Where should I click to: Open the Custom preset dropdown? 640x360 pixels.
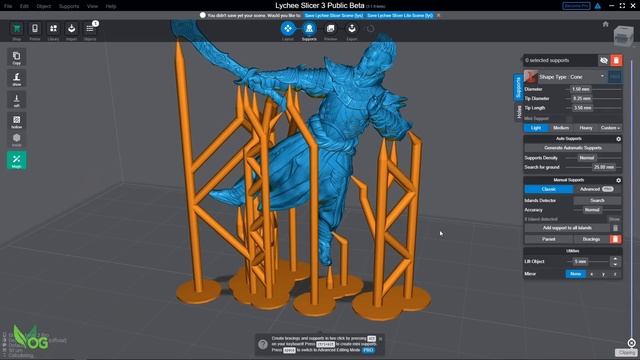click(610, 128)
